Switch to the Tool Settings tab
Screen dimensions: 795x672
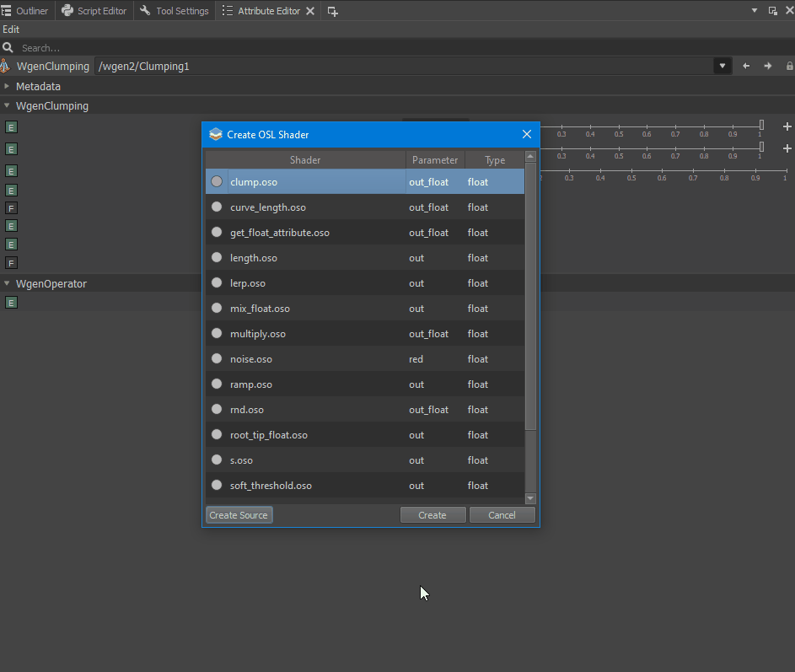click(x=175, y=11)
